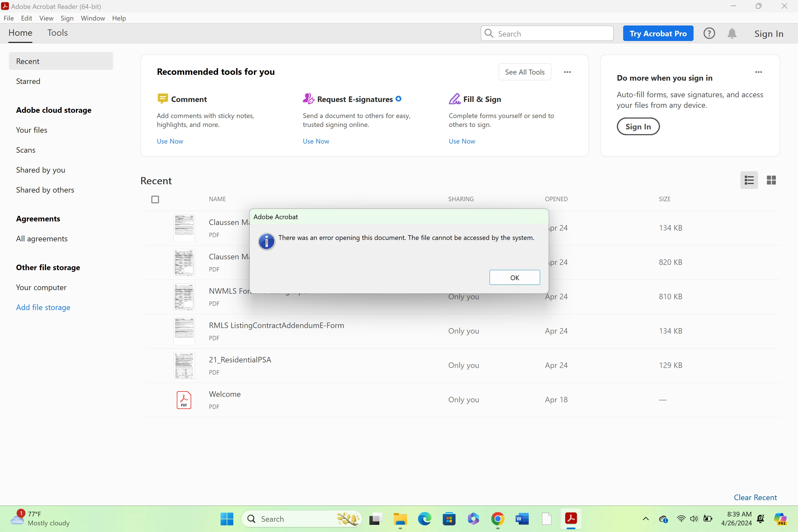
Task: Open options menu on sign-in card
Action: [x=758, y=72]
